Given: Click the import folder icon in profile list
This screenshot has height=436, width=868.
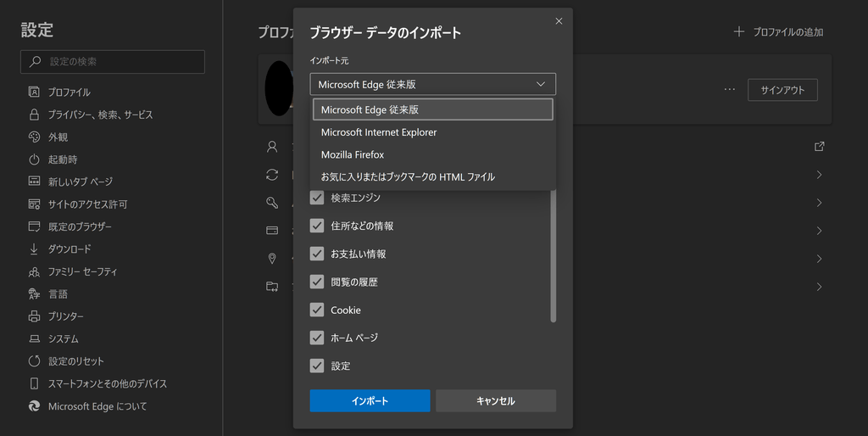Looking at the screenshot, I should coord(272,287).
